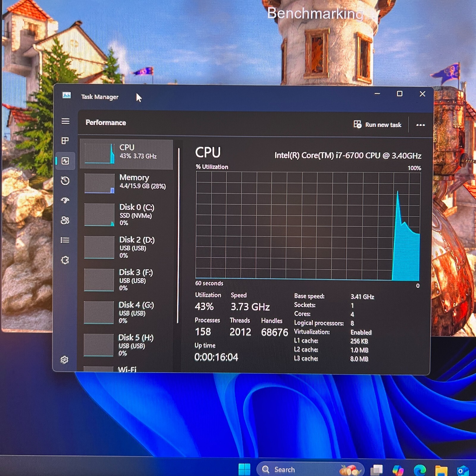Select Disk 5 (H:) USB resource
This screenshot has height=476, width=476.
pyautogui.click(x=126, y=345)
